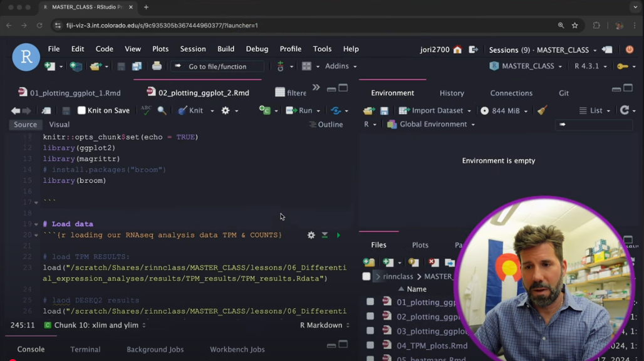Toggle the Knit on Save checkbox
Viewport: 644px width, 361px height.
(81, 110)
